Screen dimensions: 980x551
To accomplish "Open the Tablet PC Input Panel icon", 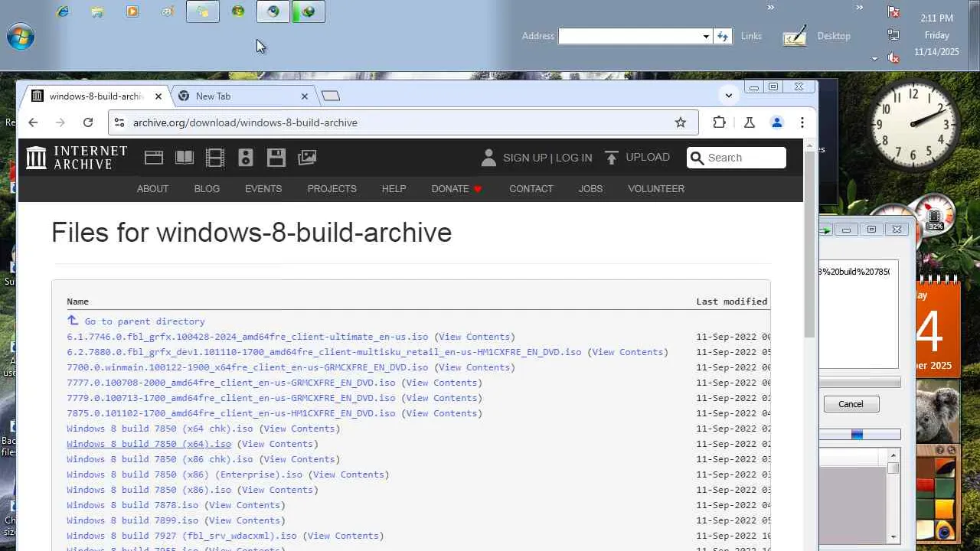I will 795,36.
